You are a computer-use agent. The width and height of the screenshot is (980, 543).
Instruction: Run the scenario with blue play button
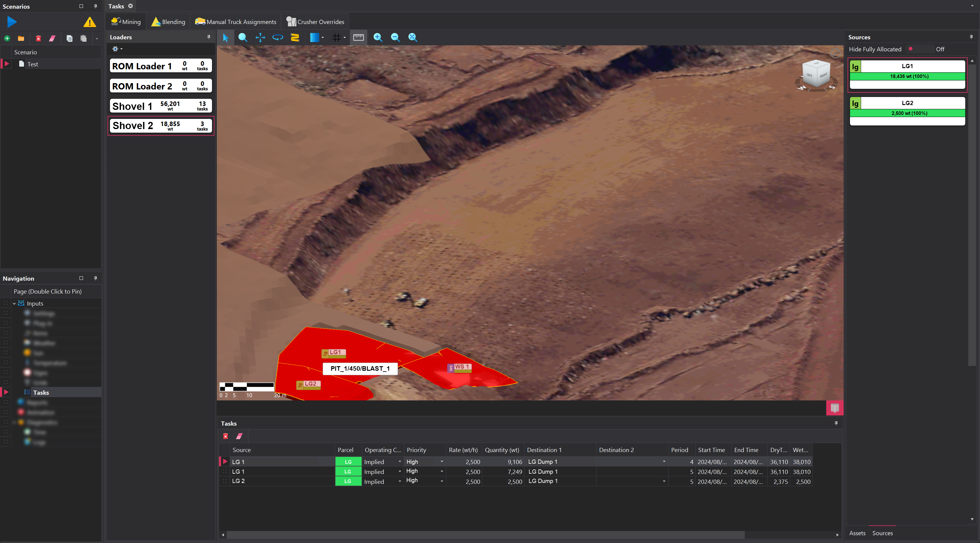(12, 22)
